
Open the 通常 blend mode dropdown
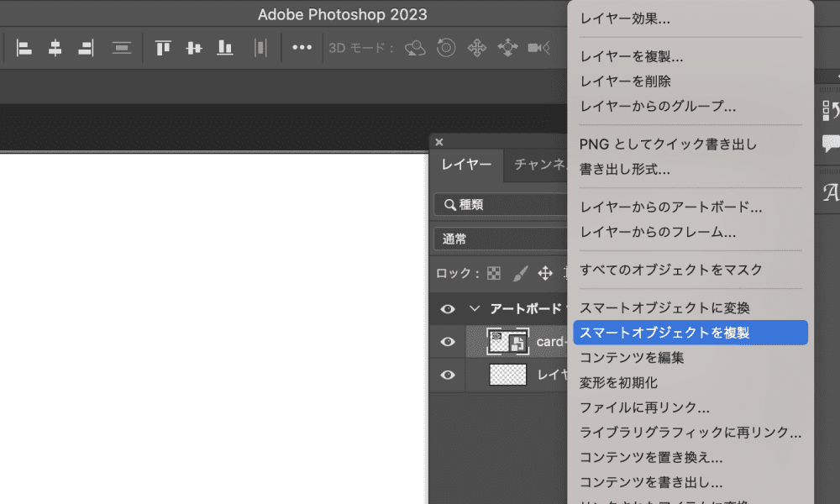coord(501,239)
